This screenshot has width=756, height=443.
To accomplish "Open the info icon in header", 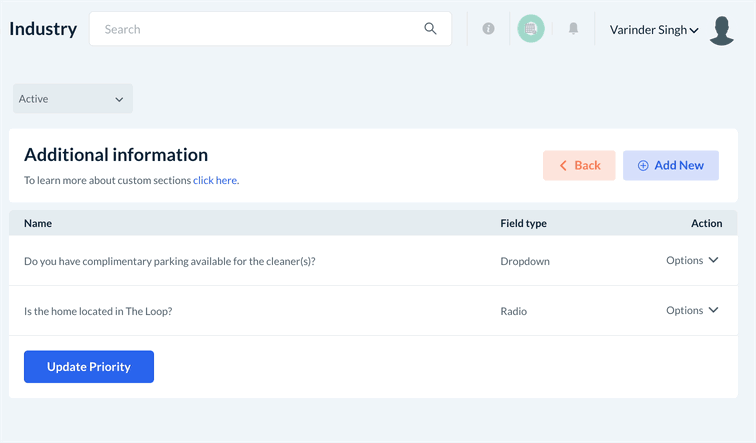I will (488, 29).
